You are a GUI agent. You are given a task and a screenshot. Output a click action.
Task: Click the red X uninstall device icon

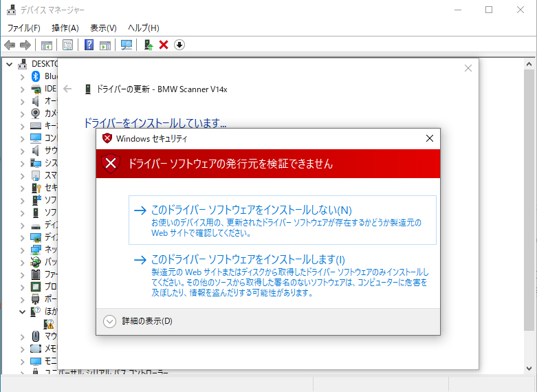164,45
